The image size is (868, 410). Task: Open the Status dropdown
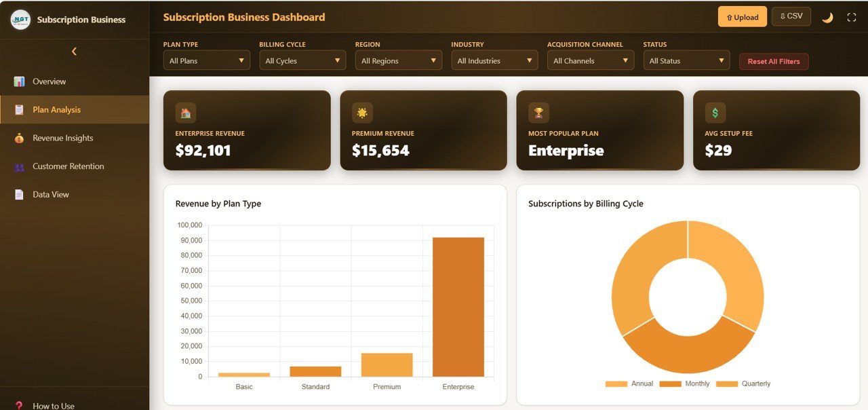tap(686, 60)
